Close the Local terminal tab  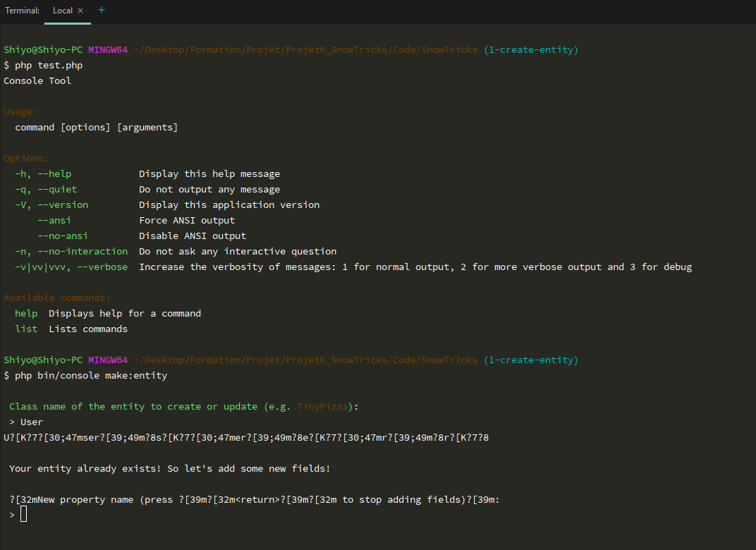(x=79, y=11)
